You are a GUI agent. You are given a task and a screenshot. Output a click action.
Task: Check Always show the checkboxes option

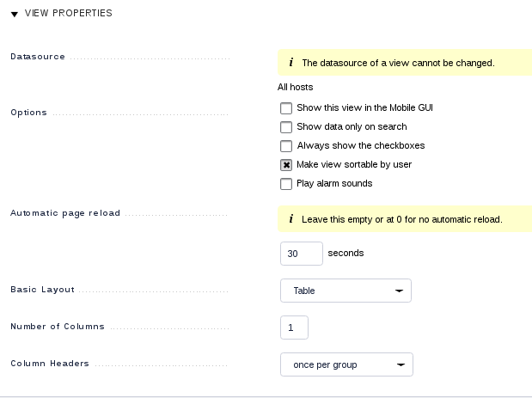pyautogui.click(x=286, y=146)
